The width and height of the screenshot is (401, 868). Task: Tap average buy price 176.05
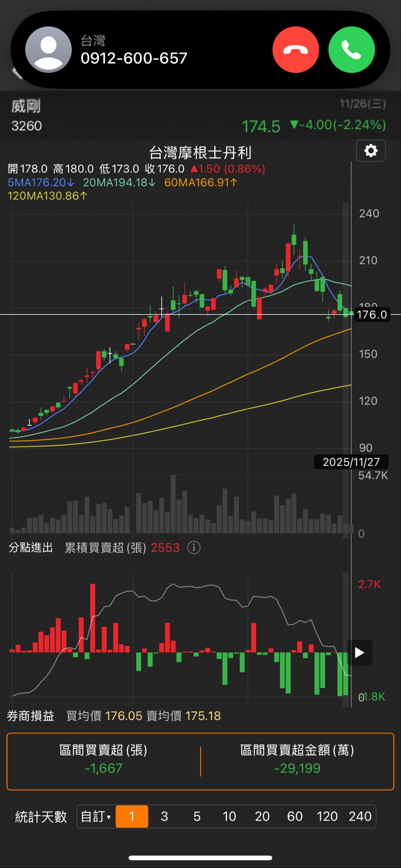click(x=124, y=716)
